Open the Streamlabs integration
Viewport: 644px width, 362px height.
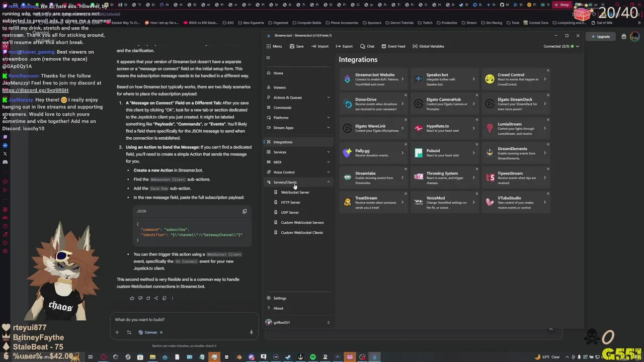pos(374,177)
